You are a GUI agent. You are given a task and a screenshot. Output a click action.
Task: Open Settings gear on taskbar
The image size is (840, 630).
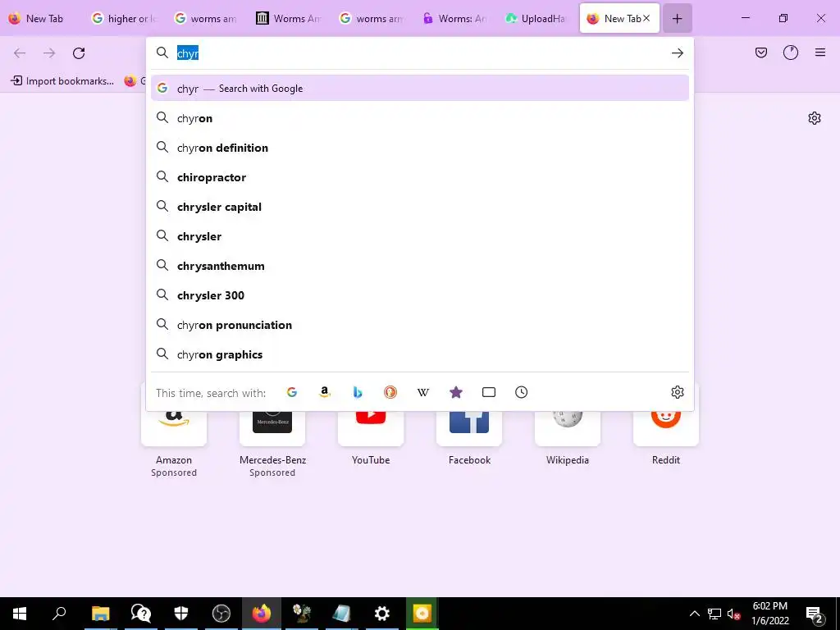[382, 614]
